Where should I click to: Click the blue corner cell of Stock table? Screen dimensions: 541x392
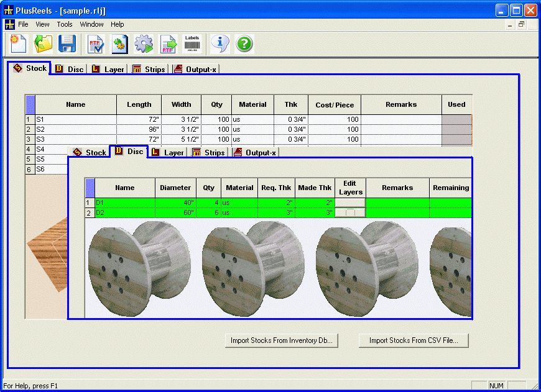[x=30, y=105]
